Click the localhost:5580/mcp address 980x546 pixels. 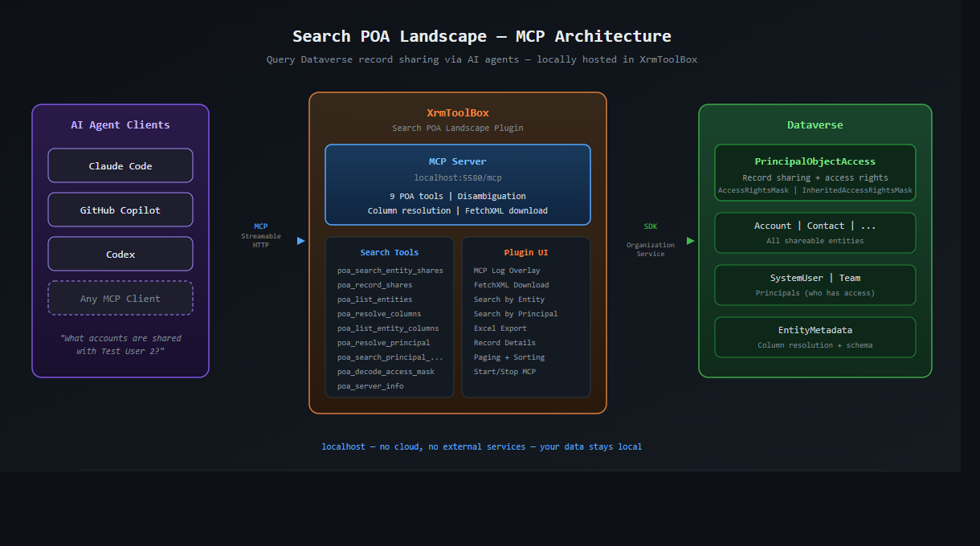(x=457, y=177)
